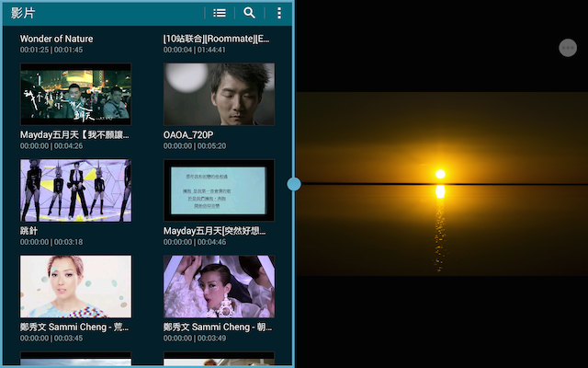Click the 00:00:04 | 01:44:41 duration text

[x=195, y=50]
